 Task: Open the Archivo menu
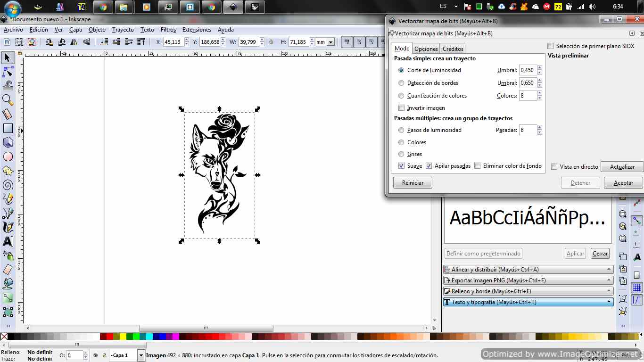coord(13,30)
